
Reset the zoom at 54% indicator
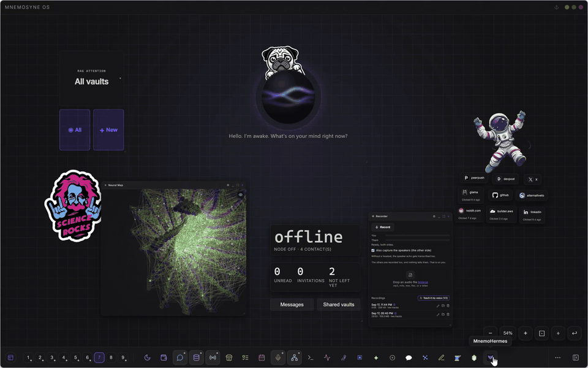(508, 333)
